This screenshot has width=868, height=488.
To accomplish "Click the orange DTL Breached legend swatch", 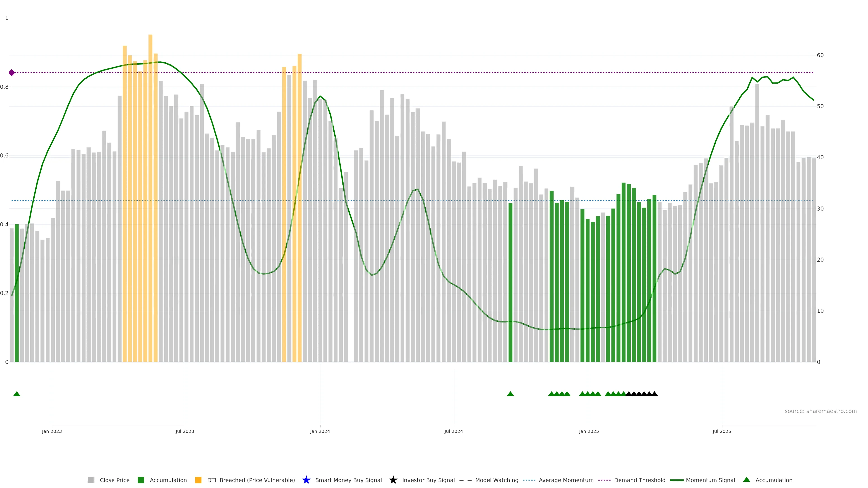I will point(198,480).
